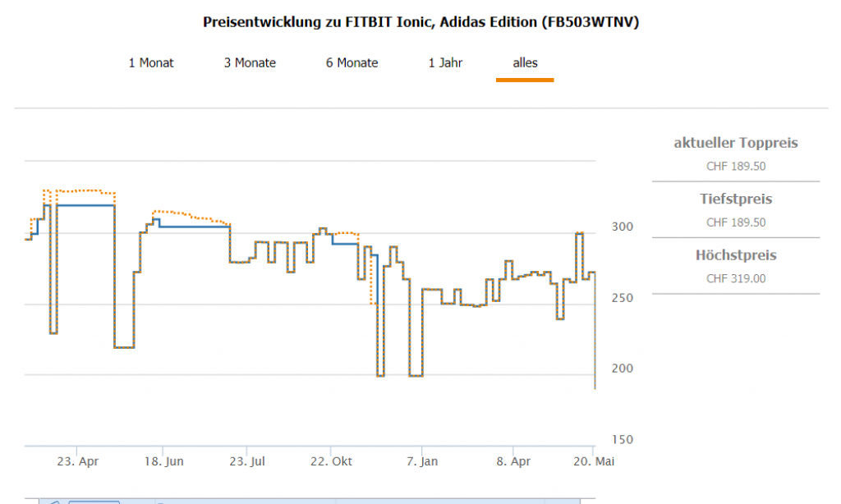Viewport: 841px width, 504px height.
Task: Switch to the 3 Monate tab
Action: click(x=250, y=62)
